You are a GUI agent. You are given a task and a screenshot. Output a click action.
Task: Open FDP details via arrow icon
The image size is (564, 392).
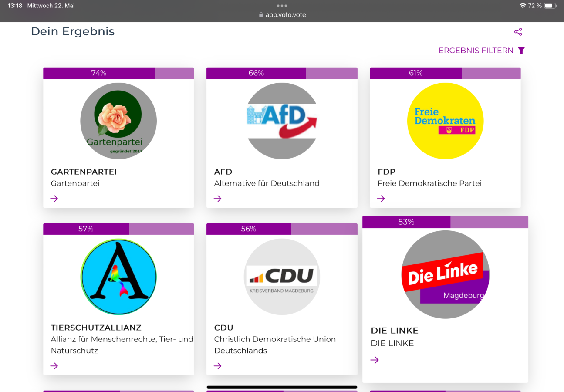[381, 199]
